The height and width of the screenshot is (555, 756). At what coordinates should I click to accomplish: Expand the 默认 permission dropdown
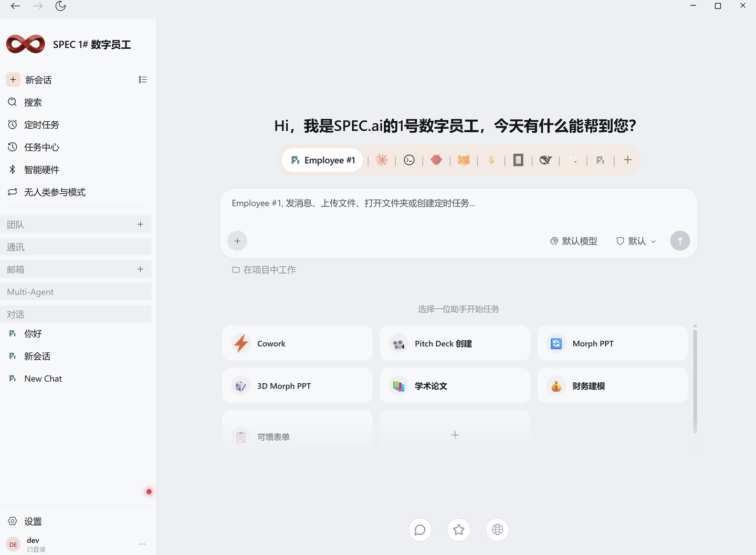[x=636, y=241]
